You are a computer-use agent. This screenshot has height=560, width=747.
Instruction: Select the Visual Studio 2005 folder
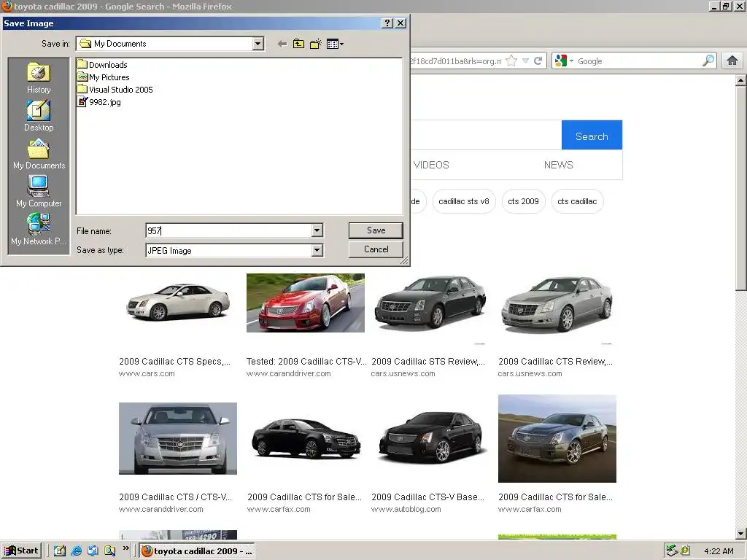115,90
